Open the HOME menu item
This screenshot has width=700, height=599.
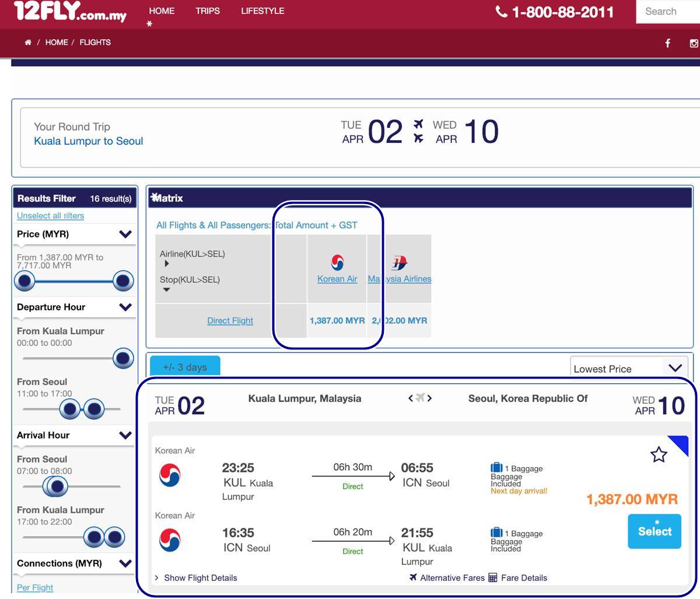point(162,11)
